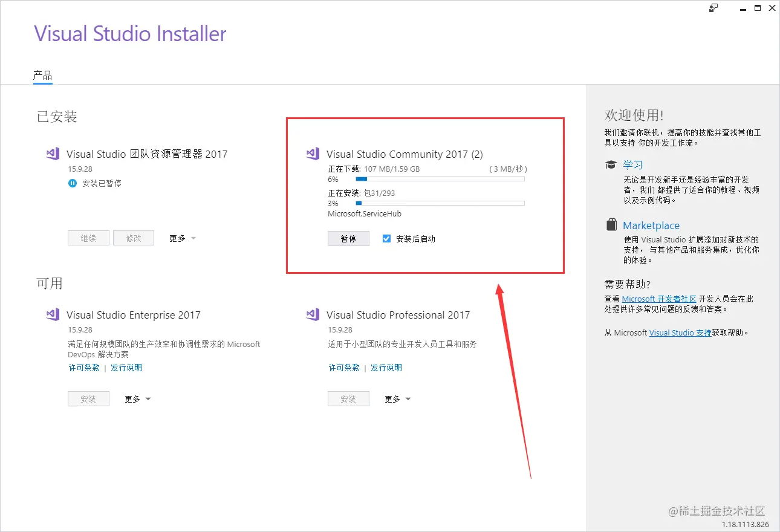Click the graduation cap 学习 icon
Image resolution: width=780 pixels, height=532 pixels.
click(611, 164)
